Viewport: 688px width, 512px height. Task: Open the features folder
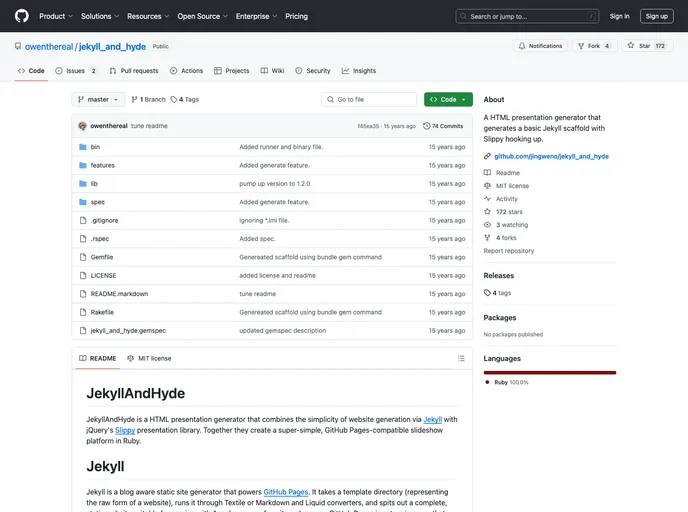(x=102, y=165)
